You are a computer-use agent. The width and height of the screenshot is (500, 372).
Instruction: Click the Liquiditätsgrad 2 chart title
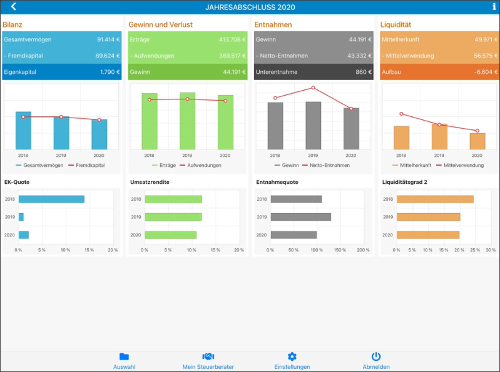coord(404,182)
